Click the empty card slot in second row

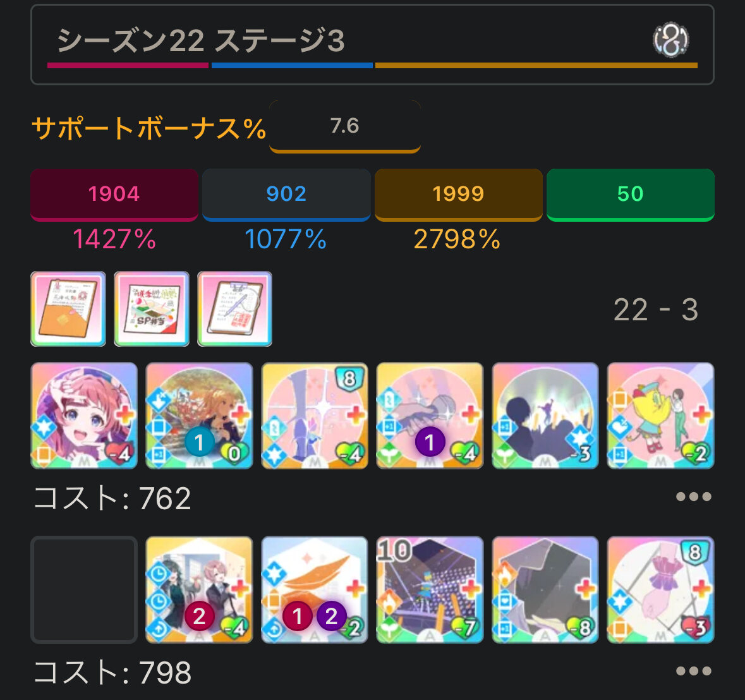[84, 590]
